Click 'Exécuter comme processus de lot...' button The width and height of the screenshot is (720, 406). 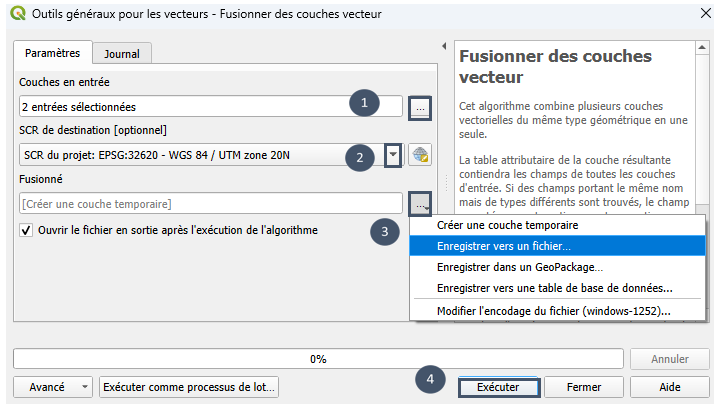tap(189, 387)
